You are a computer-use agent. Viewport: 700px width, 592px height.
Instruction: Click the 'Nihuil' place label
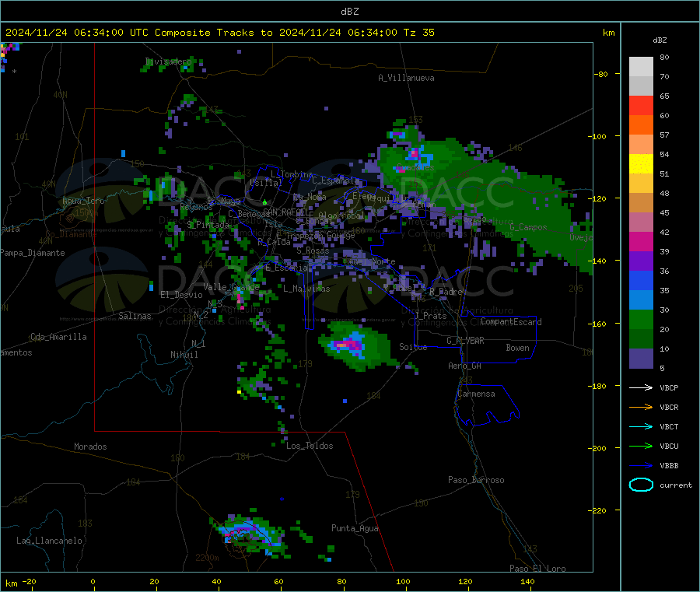[x=184, y=355]
